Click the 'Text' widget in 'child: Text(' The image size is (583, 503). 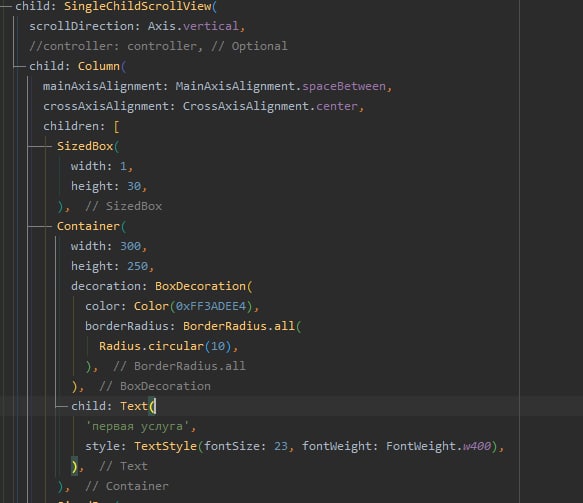pos(134,406)
